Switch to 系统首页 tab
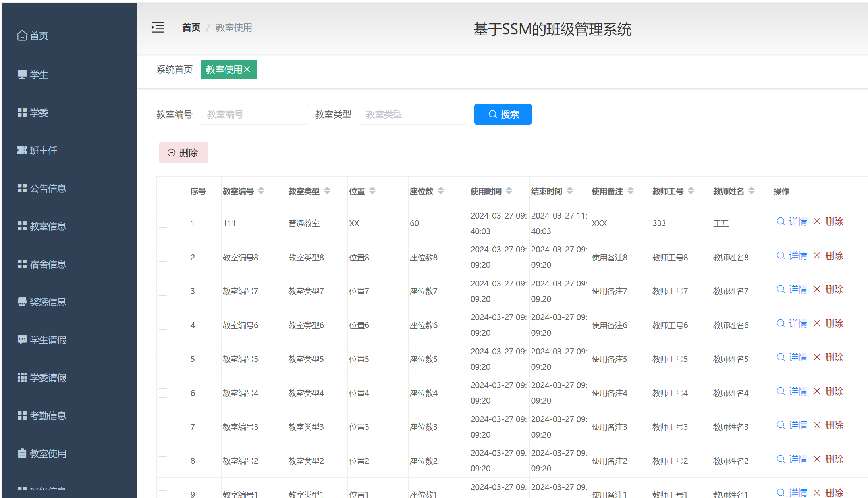868x498 pixels. pyautogui.click(x=174, y=69)
